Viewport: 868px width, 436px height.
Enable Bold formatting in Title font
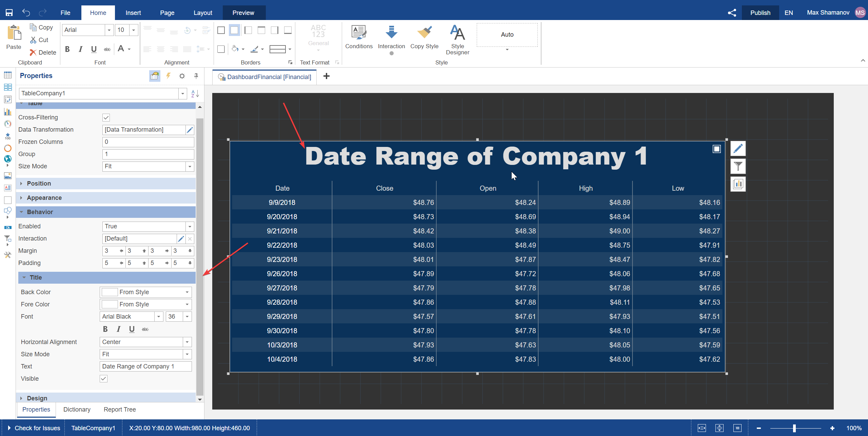105,329
